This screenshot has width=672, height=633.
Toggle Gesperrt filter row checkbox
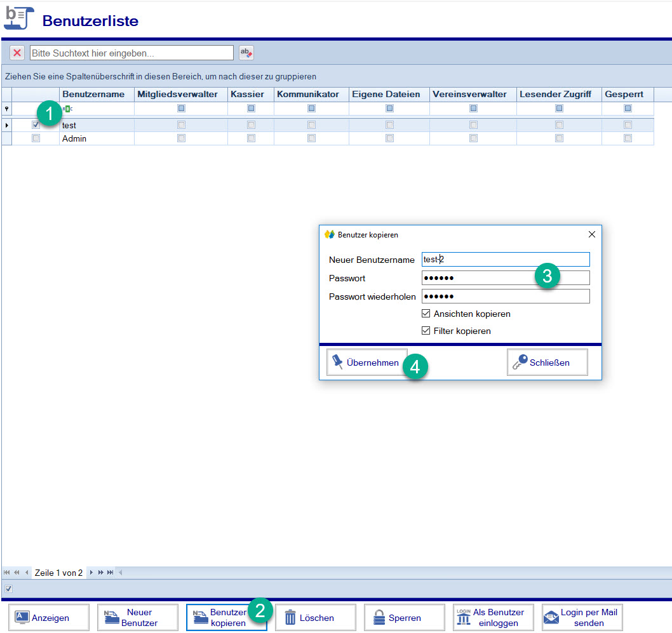(x=628, y=109)
